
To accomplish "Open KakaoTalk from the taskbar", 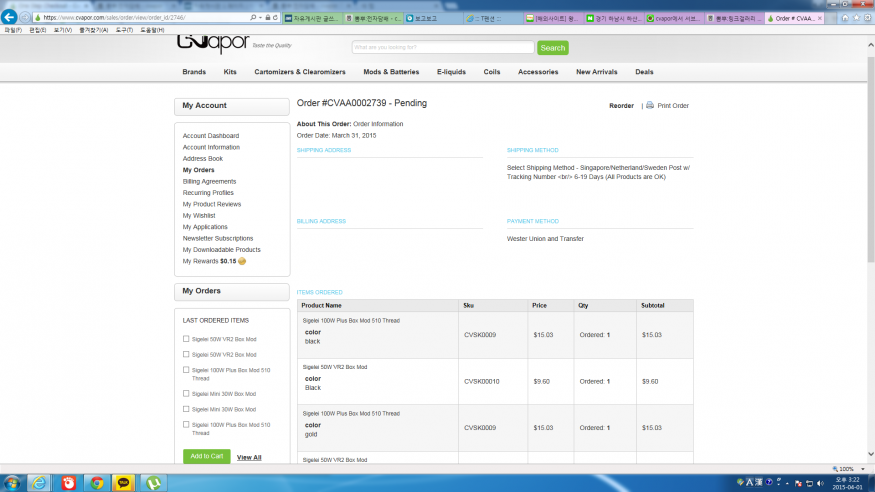I will pos(124,482).
